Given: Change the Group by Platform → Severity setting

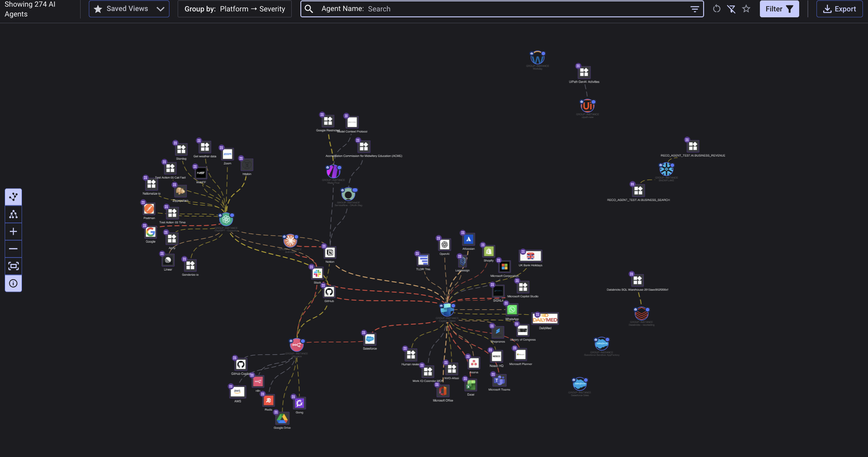Looking at the screenshot, I should click(234, 9).
